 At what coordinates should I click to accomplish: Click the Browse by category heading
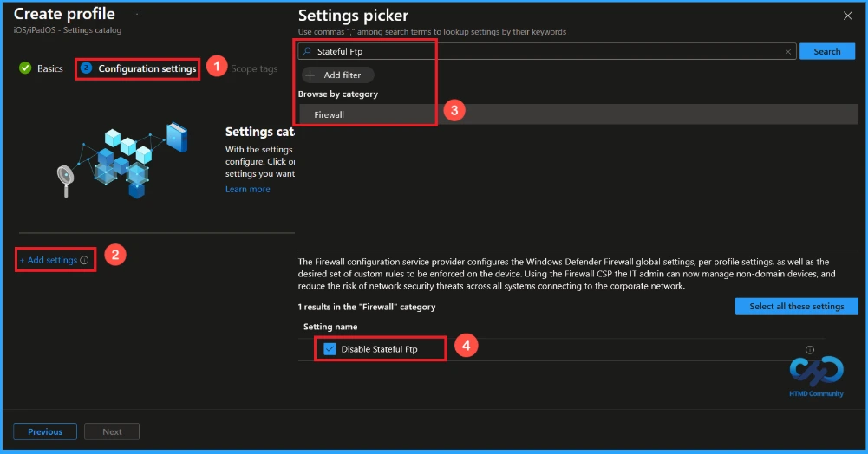click(338, 94)
